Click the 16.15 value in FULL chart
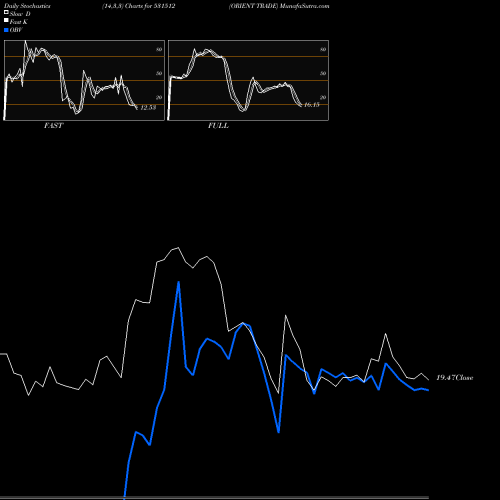This screenshot has width=500, height=500. click(312, 105)
